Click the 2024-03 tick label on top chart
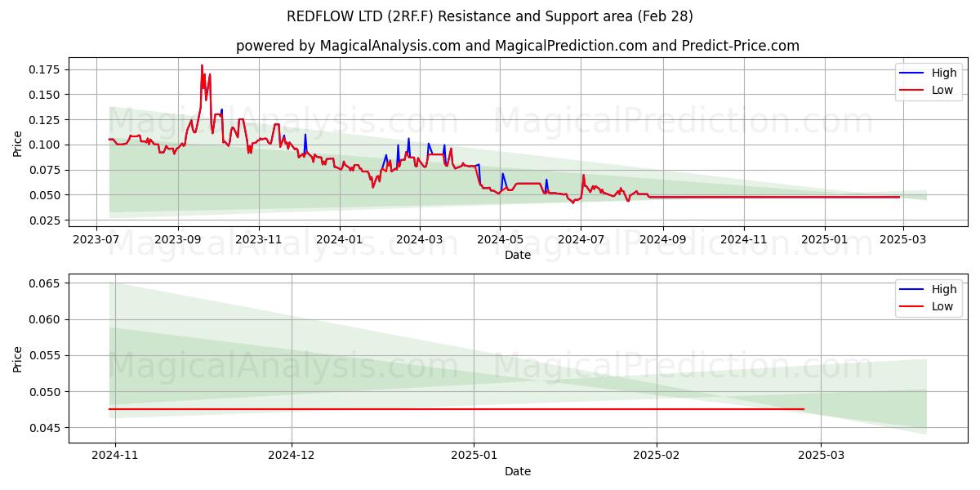This screenshot has height=490, width=980. [420, 239]
